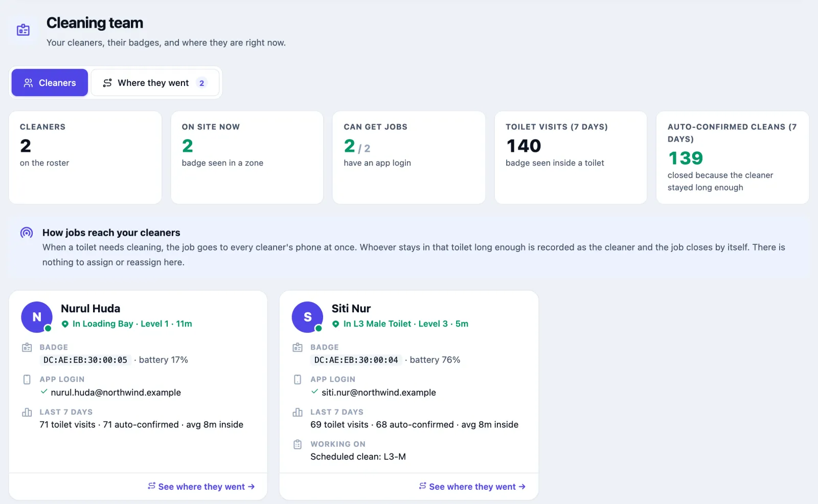The image size is (818, 504).
Task: Click the Nurul Huda name heading
Action: click(x=90, y=309)
